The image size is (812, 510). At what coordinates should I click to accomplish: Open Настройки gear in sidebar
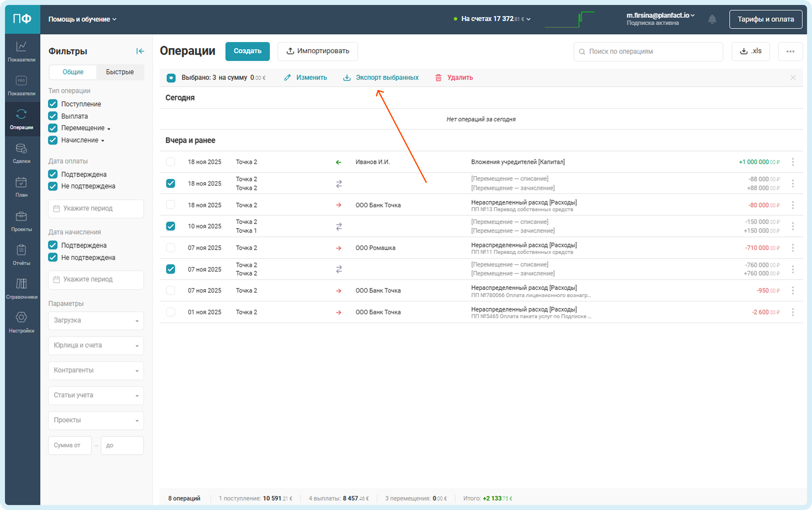[21, 322]
